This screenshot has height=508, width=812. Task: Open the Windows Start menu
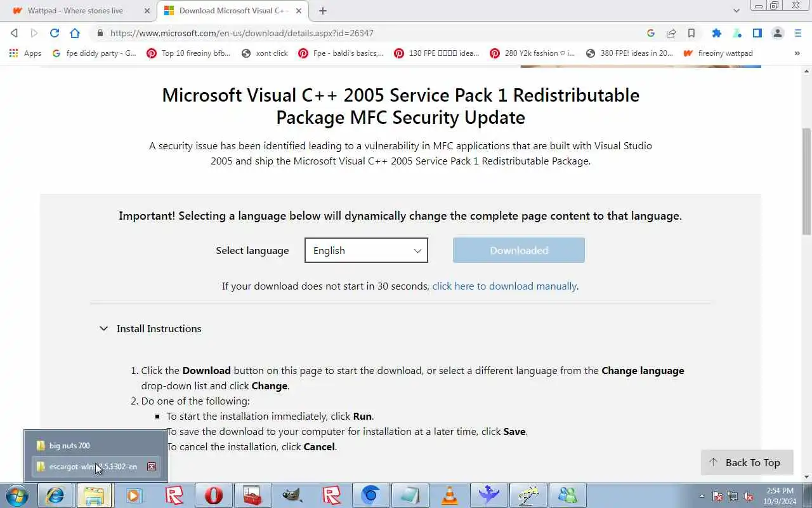click(x=17, y=495)
